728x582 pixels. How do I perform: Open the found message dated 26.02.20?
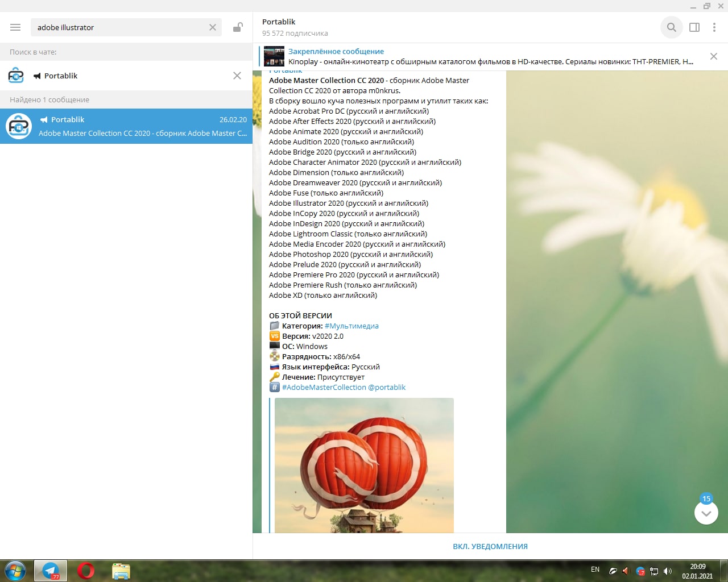click(x=126, y=126)
